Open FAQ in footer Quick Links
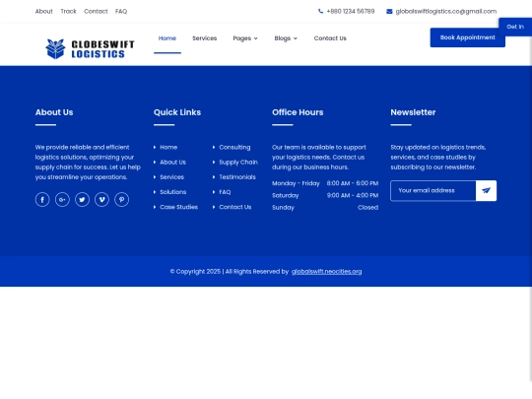The height and width of the screenshot is (399, 532). [225, 192]
